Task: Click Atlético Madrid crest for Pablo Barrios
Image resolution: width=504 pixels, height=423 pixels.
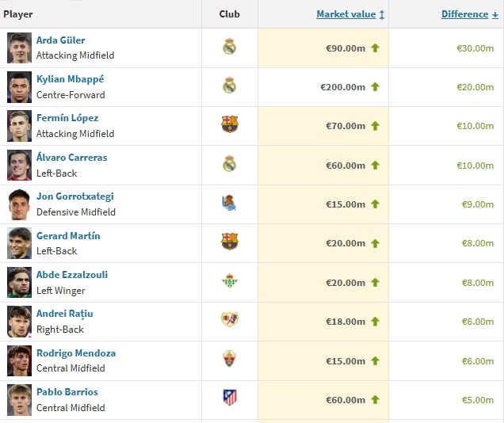Action: (229, 398)
